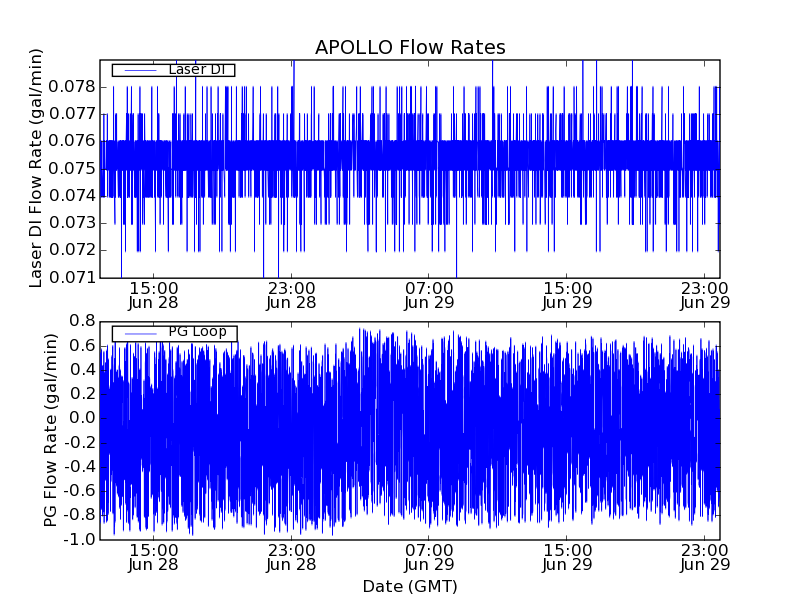Click the 0.075 tick label on top plot
800x600 pixels.
72,168
